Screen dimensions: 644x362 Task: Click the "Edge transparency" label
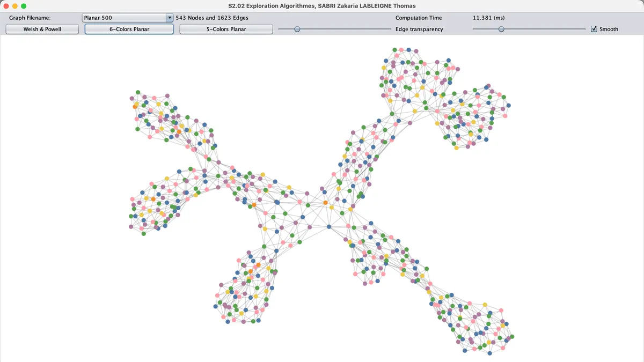click(x=419, y=29)
